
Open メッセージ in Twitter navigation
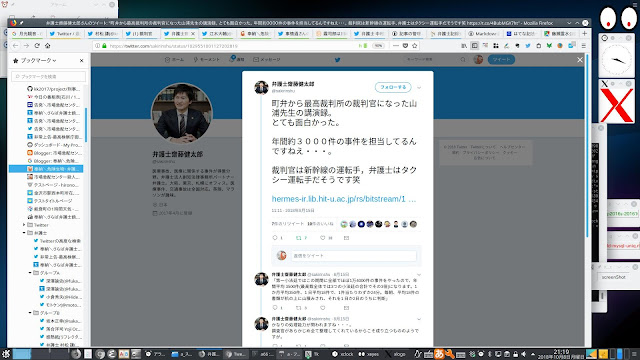point(267,60)
